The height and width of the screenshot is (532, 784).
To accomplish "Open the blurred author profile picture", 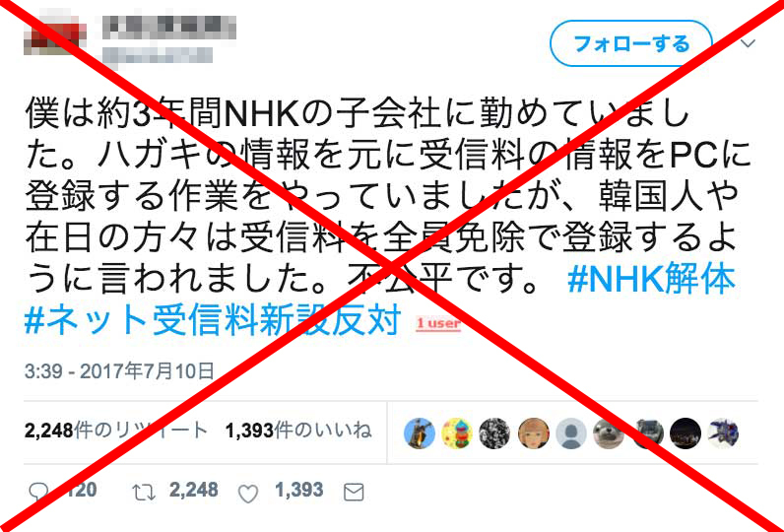I will 55,35.
